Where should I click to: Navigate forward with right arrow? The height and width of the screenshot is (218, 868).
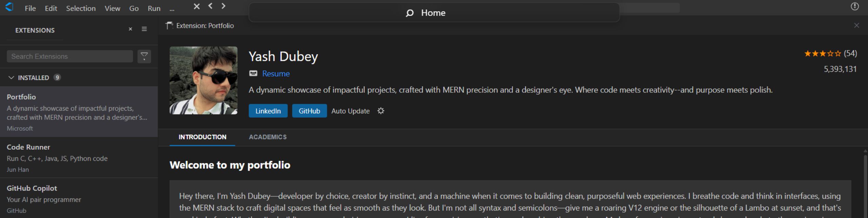click(223, 6)
